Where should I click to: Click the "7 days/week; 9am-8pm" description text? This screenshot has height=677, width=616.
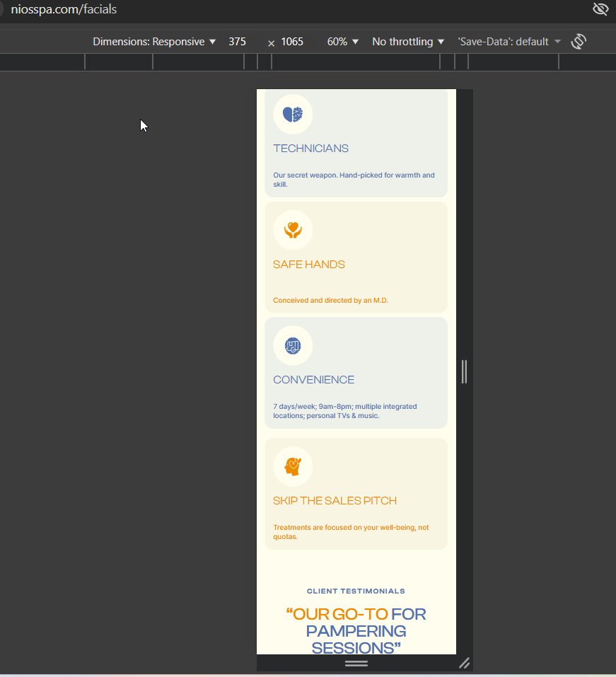click(345, 411)
